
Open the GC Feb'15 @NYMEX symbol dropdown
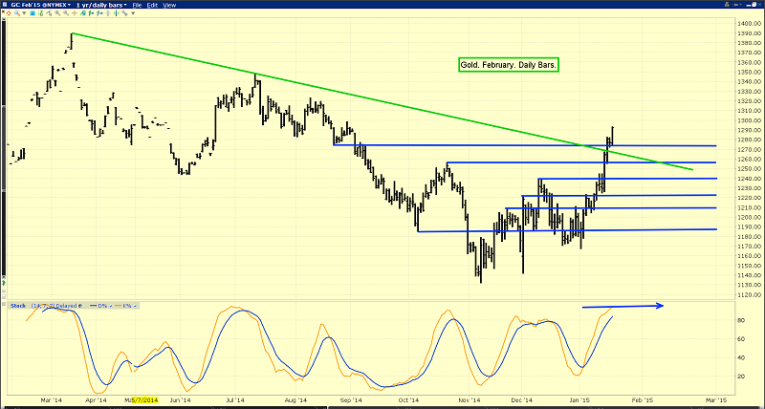[x=40, y=5]
